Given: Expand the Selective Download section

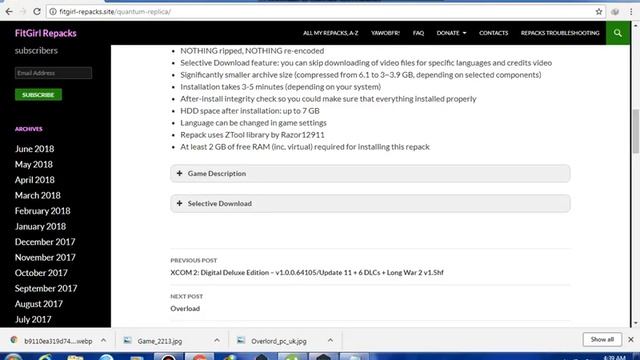Looking at the screenshot, I should click(370, 203).
